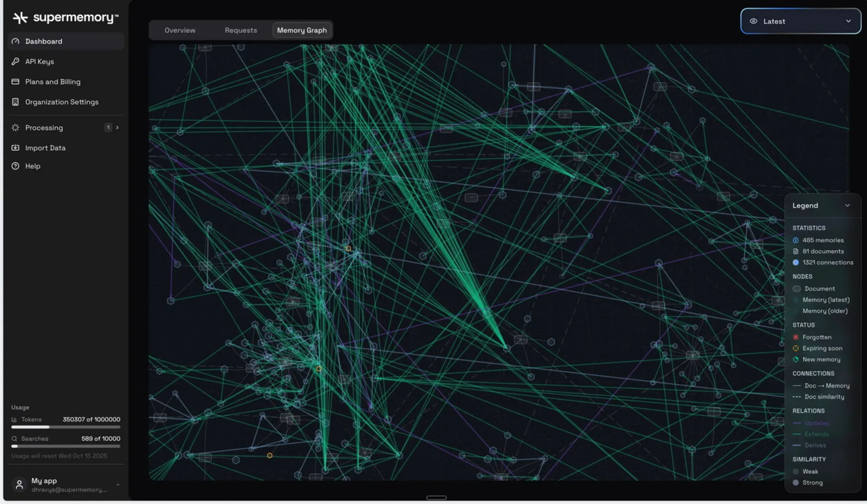Click the Dashboard gauge icon

(15, 42)
